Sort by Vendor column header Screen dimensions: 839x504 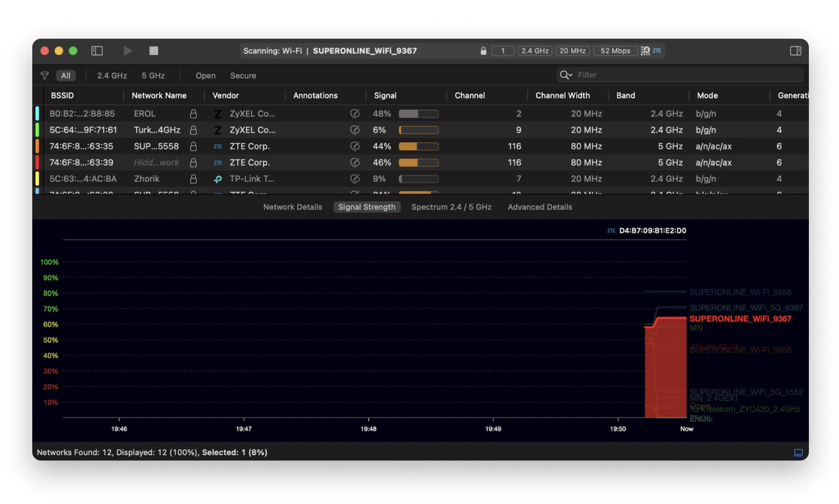[x=225, y=95]
